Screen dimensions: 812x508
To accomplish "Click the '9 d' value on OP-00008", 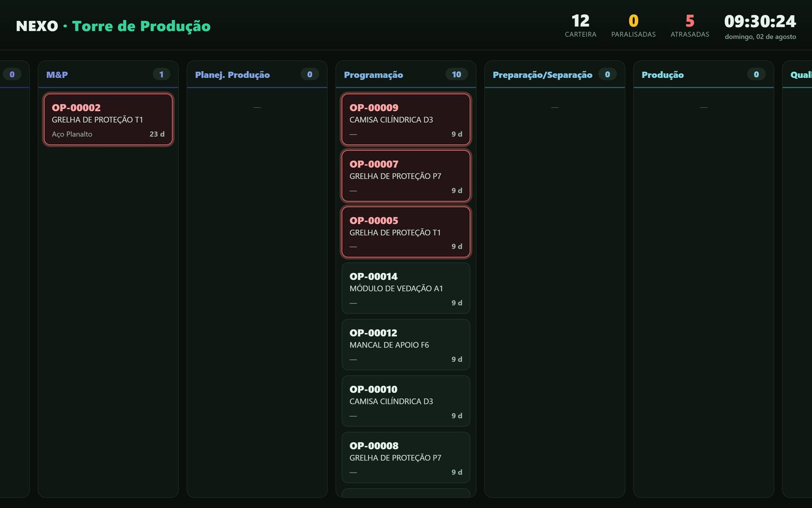I will tap(457, 472).
